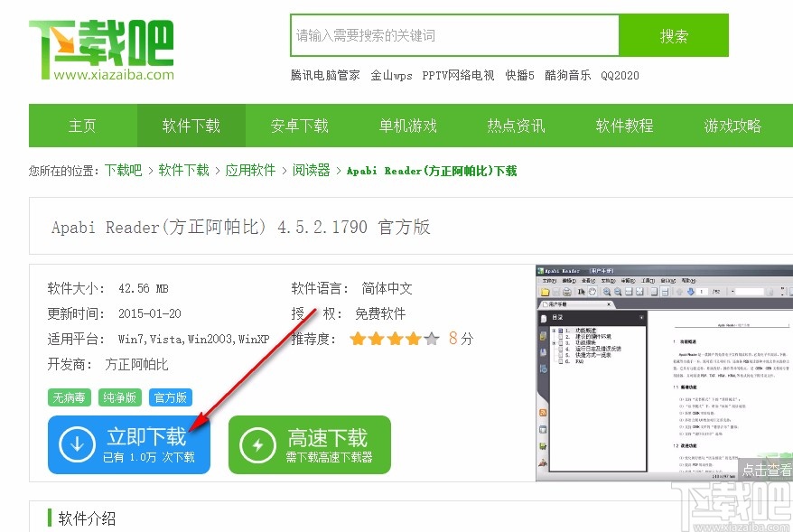Go to the 主页 navigation tab

82,126
